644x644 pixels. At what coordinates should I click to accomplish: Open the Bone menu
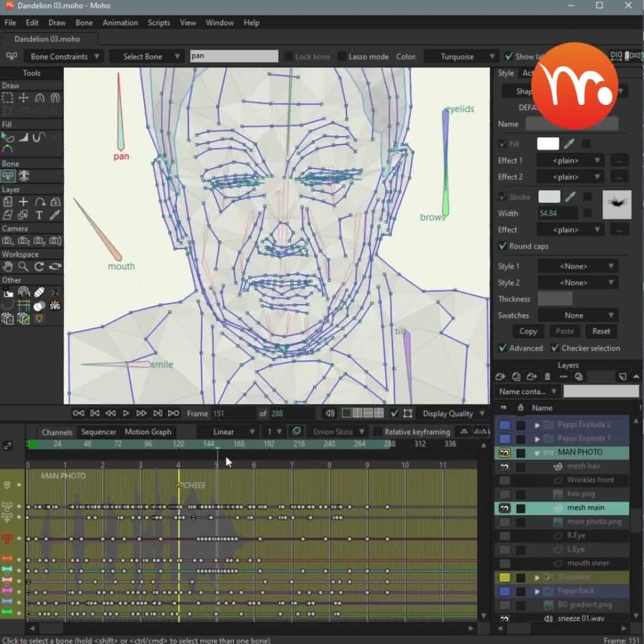point(84,23)
